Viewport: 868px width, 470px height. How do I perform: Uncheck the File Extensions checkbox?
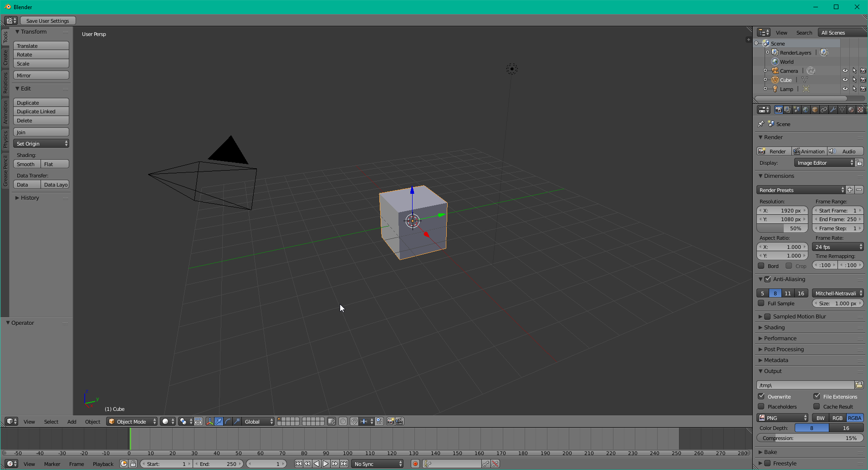pyautogui.click(x=817, y=396)
